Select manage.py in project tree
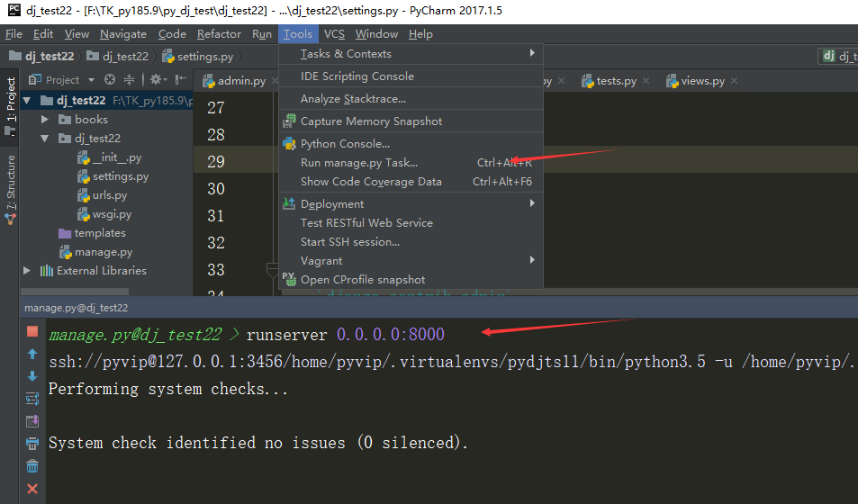858x504 pixels. tap(95, 252)
